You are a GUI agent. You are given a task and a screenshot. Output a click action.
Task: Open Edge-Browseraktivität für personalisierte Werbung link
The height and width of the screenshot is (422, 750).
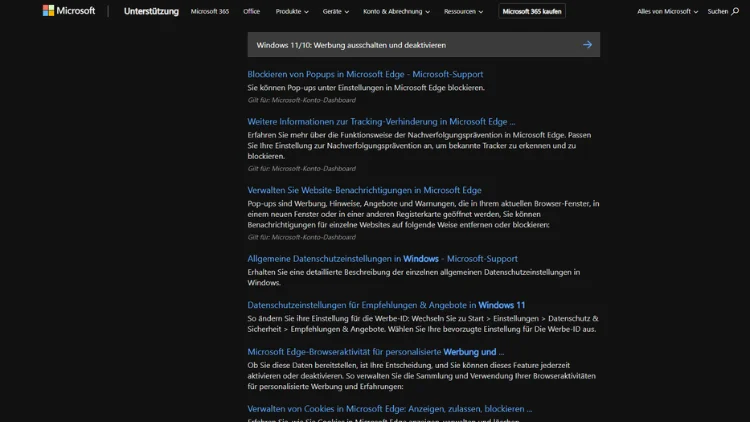click(375, 352)
